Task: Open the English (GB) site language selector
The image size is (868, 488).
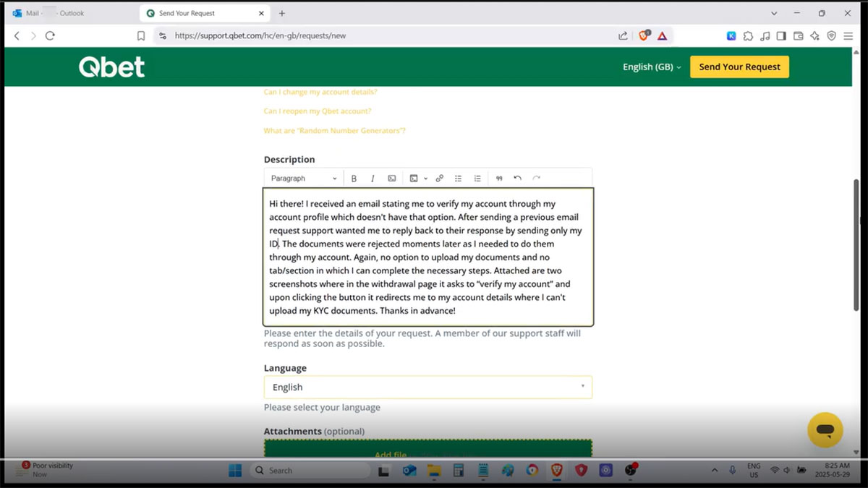Action: click(x=652, y=67)
